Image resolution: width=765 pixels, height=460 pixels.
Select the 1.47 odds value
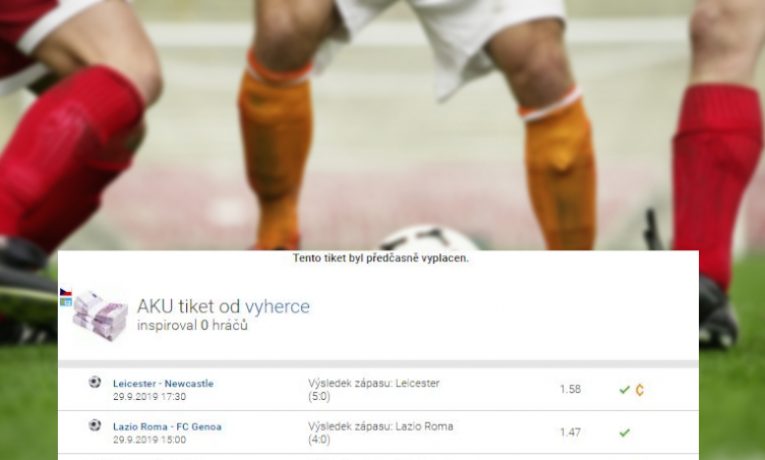(570, 432)
